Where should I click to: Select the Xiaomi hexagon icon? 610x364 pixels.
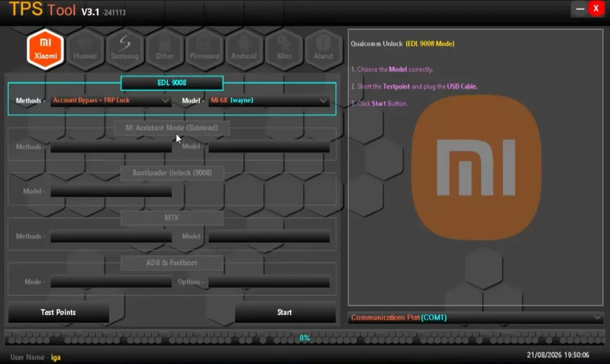tap(45, 49)
